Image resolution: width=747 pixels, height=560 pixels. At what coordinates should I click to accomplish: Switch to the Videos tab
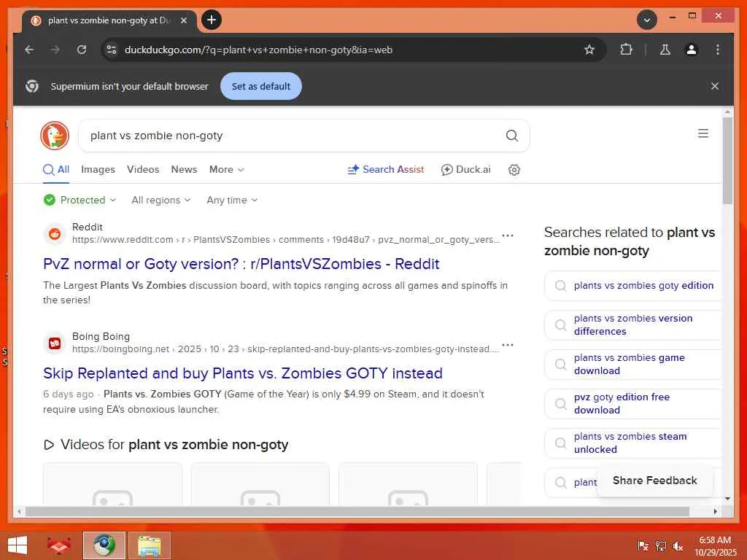(x=143, y=169)
